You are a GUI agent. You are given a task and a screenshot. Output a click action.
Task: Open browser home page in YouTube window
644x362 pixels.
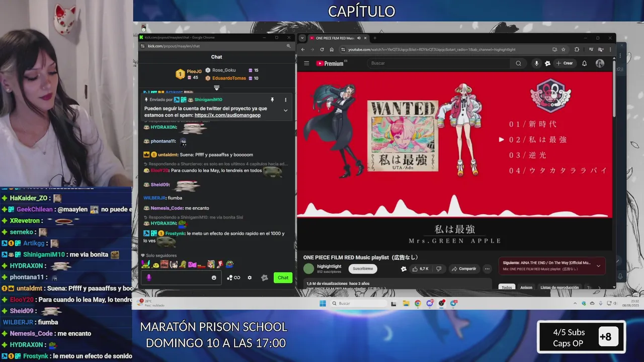(332, 49)
